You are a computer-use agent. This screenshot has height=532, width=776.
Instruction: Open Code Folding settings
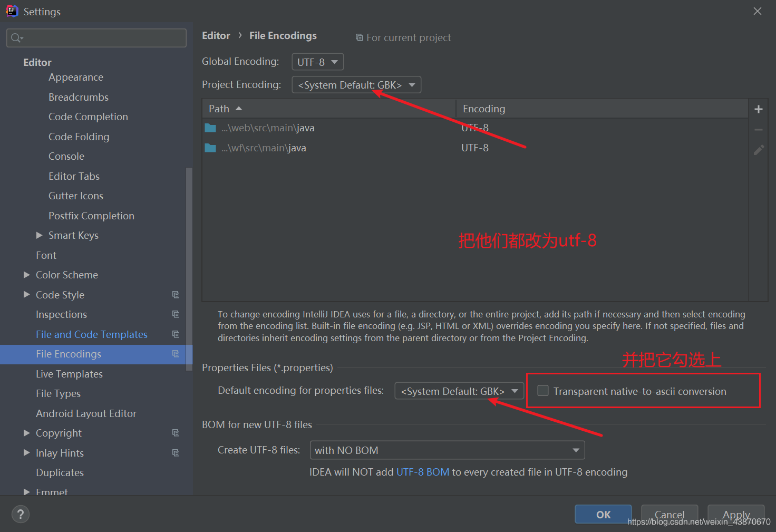79,137
